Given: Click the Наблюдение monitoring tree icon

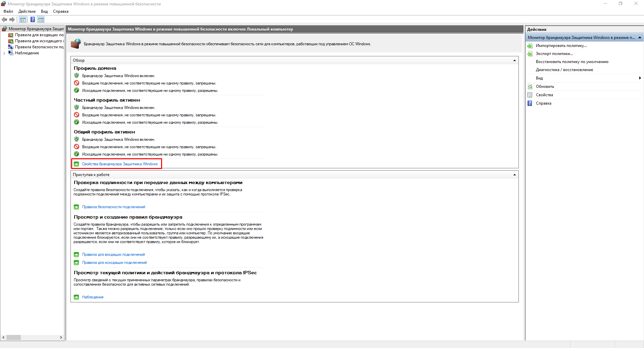Looking at the screenshot, I should (x=11, y=53).
